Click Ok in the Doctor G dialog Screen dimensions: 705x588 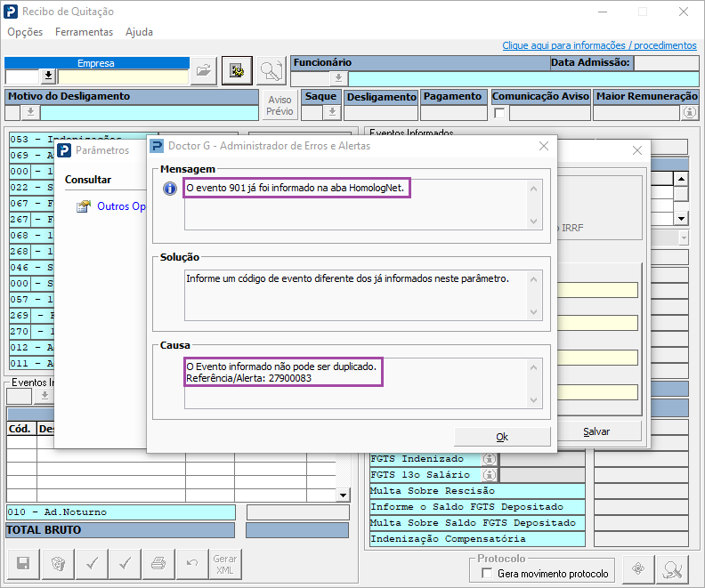502,437
